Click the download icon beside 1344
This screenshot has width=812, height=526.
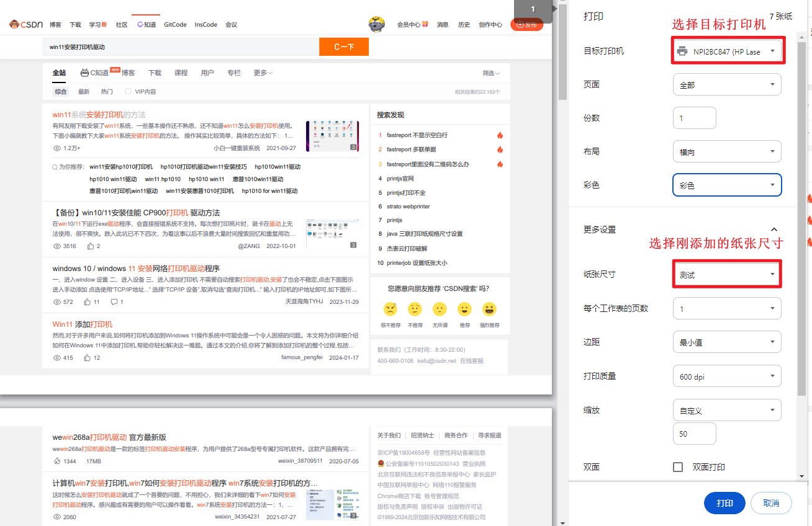pos(57,461)
